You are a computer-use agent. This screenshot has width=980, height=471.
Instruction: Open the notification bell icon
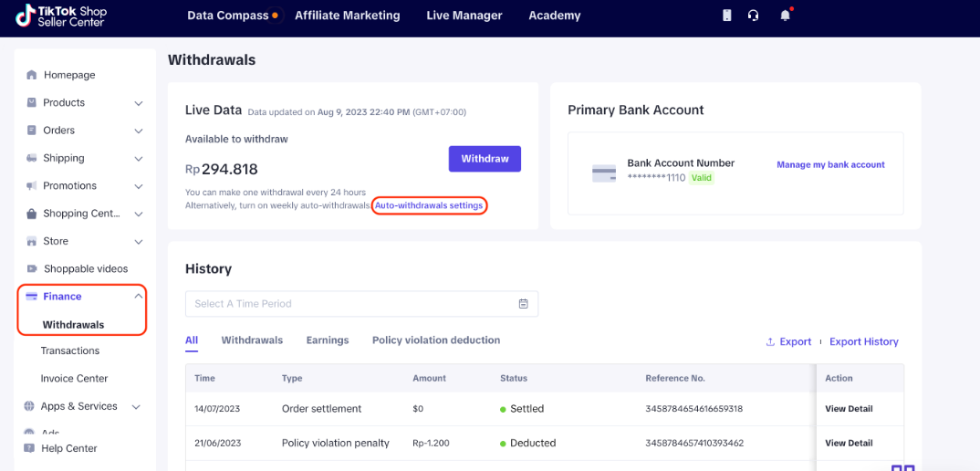tap(785, 16)
